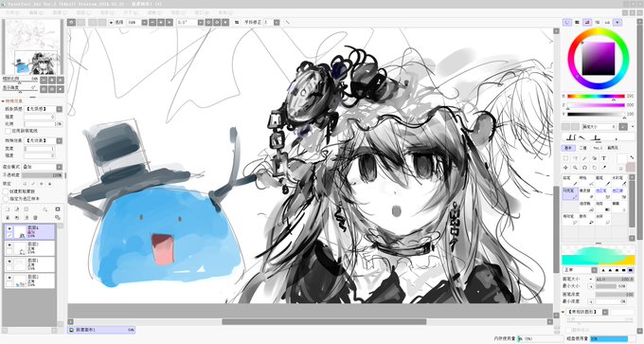
Task: Select the Zoom magnifier tool
Action: (x=575, y=168)
